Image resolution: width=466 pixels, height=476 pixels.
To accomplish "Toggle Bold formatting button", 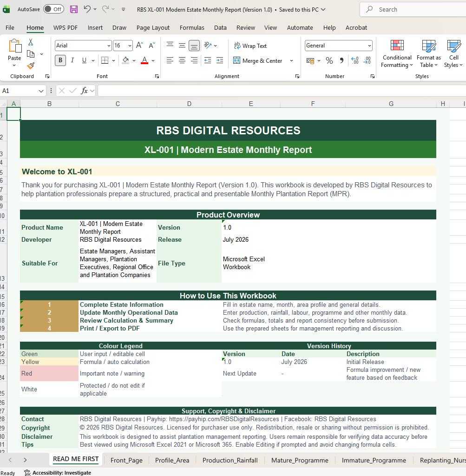I will (60, 60).
